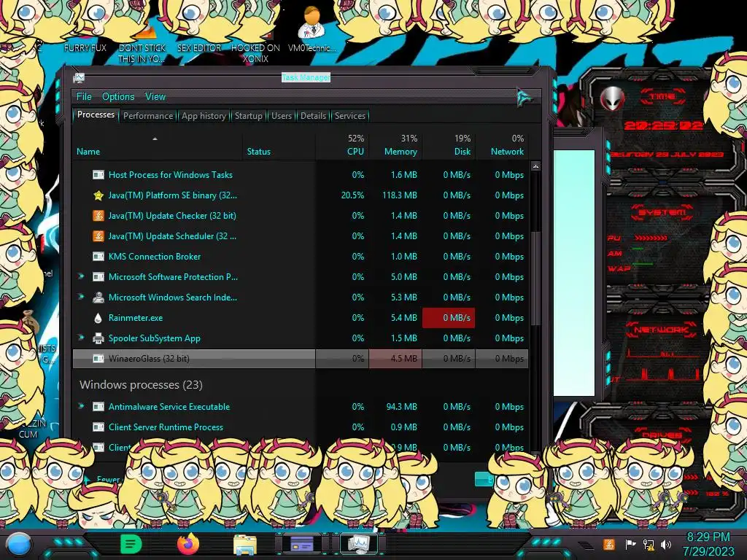Open File Explorer from the taskbar
Screen dimensions: 747x560
[x=245, y=545]
